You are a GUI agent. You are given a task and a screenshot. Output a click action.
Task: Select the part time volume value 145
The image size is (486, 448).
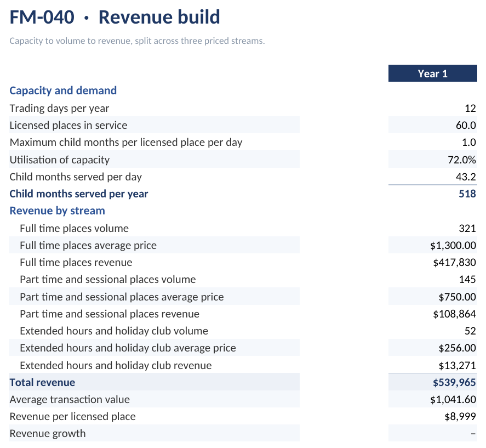click(x=467, y=280)
